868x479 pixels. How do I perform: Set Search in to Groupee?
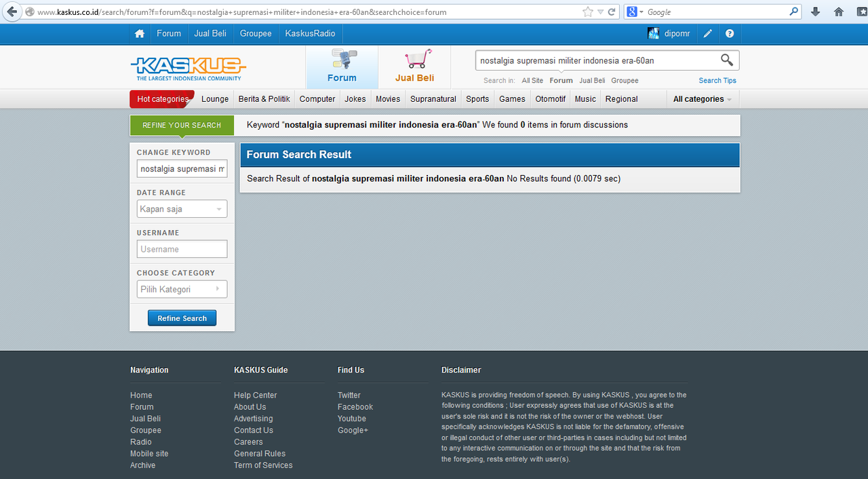[625, 80]
